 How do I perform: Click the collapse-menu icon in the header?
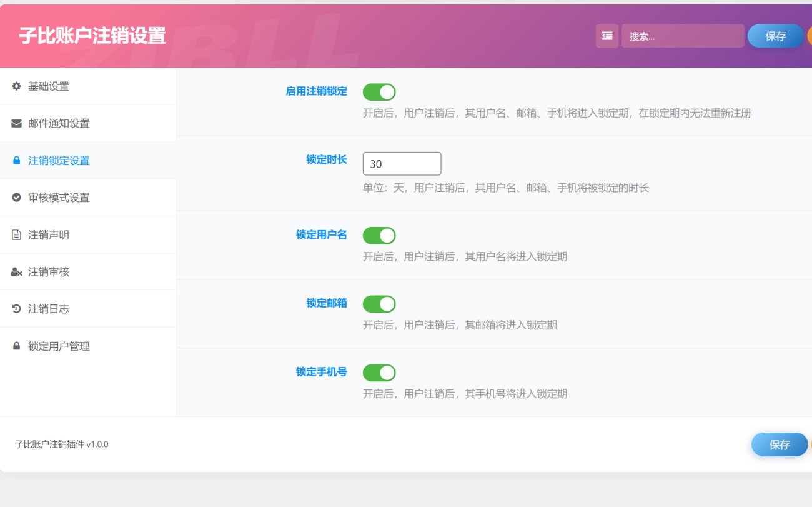pos(607,36)
